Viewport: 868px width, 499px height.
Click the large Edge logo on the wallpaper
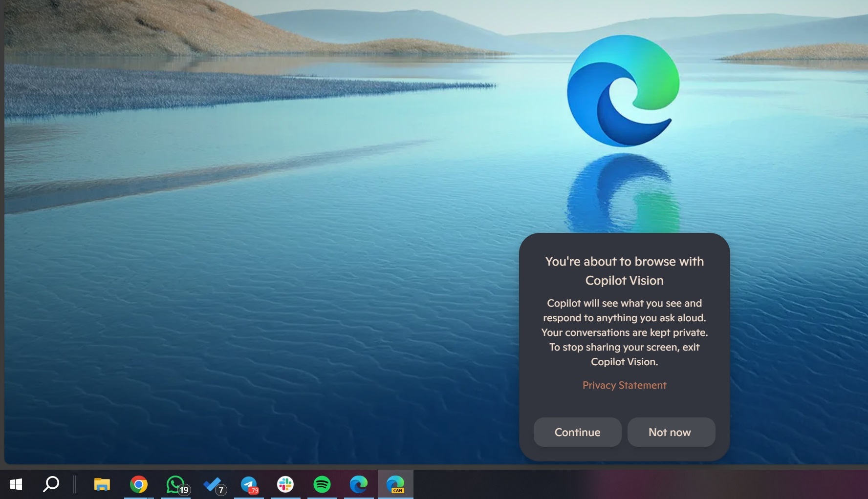624,90
